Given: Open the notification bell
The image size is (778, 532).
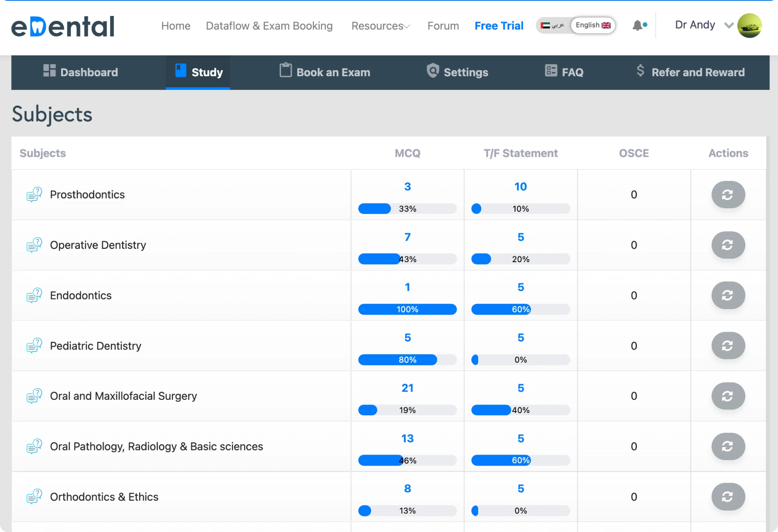Looking at the screenshot, I should pos(638,25).
